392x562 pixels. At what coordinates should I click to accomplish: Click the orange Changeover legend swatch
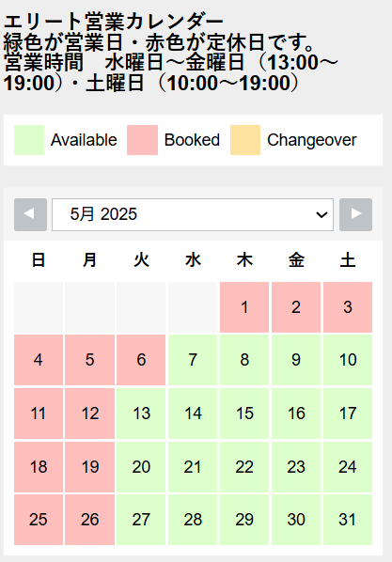[245, 140]
